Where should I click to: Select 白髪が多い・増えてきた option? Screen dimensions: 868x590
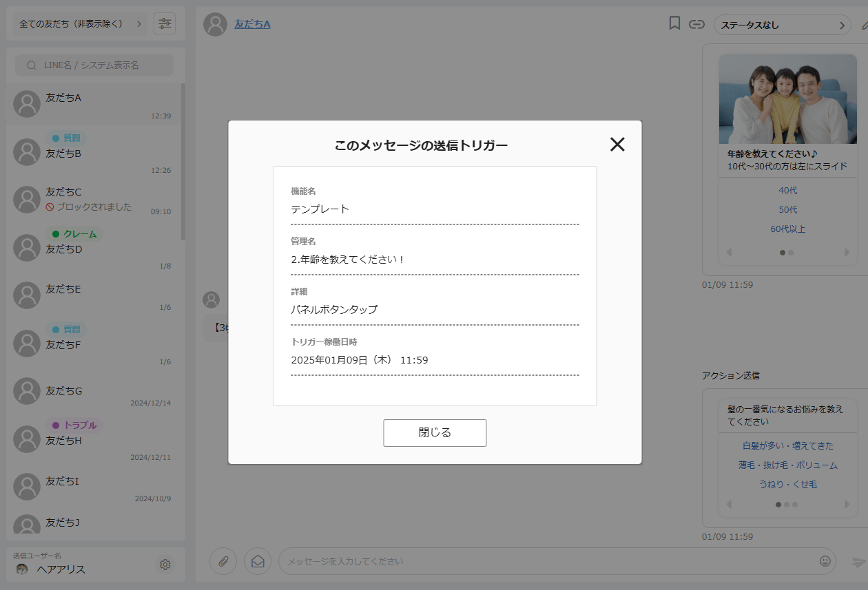[787, 445]
